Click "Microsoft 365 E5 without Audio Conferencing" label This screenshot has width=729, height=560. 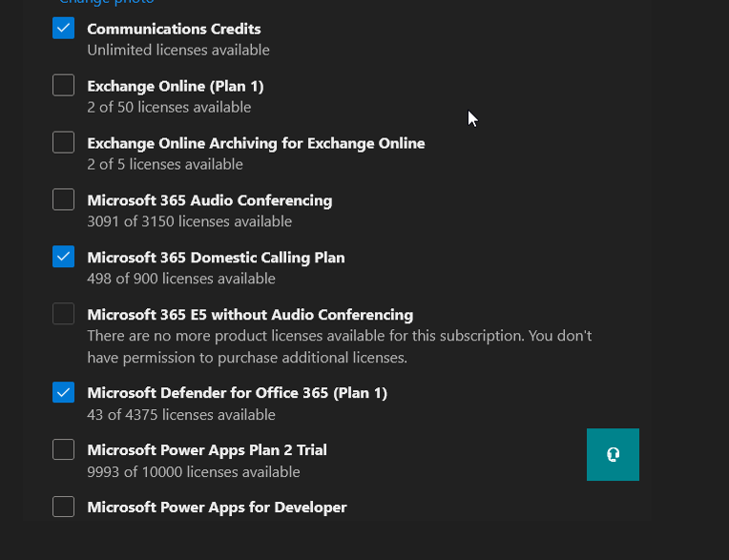(250, 315)
